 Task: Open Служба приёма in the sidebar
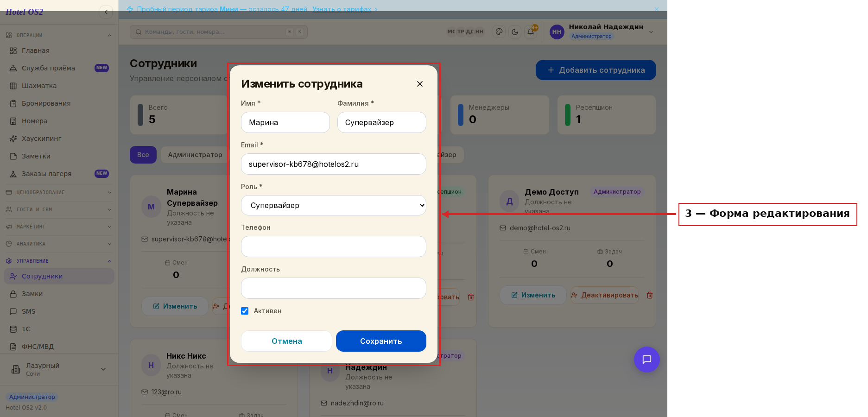pyautogui.click(x=59, y=68)
